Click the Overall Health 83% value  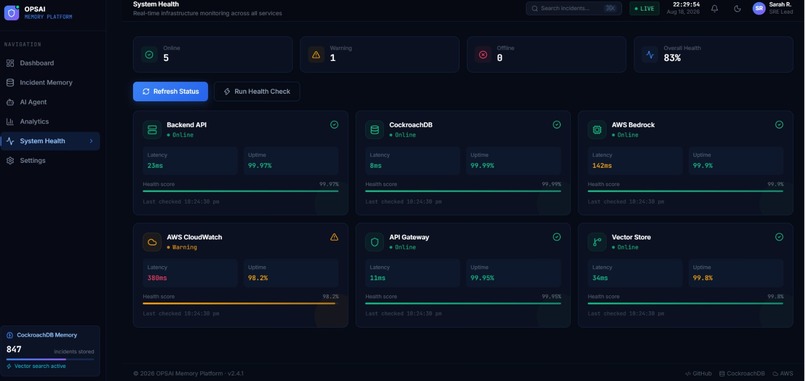[672, 58]
